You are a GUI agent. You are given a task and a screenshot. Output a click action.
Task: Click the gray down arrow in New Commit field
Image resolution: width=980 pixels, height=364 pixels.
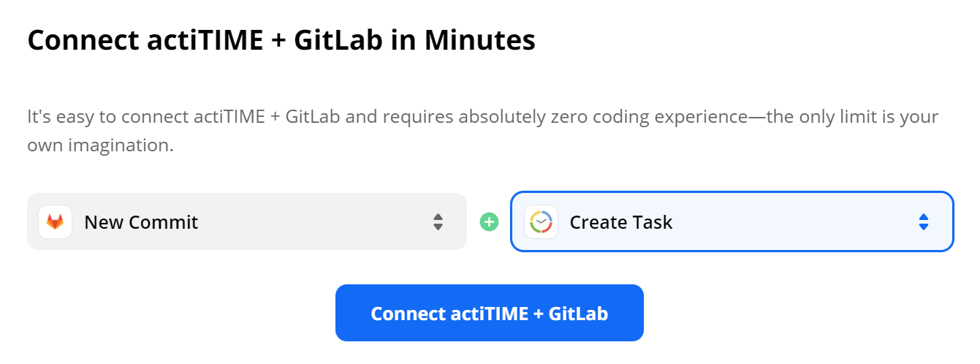438,227
